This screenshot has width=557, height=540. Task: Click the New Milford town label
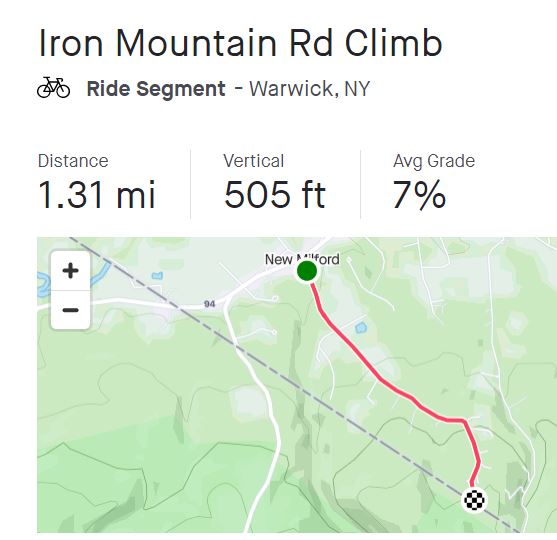pyautogui.click(x=302, y=259)
